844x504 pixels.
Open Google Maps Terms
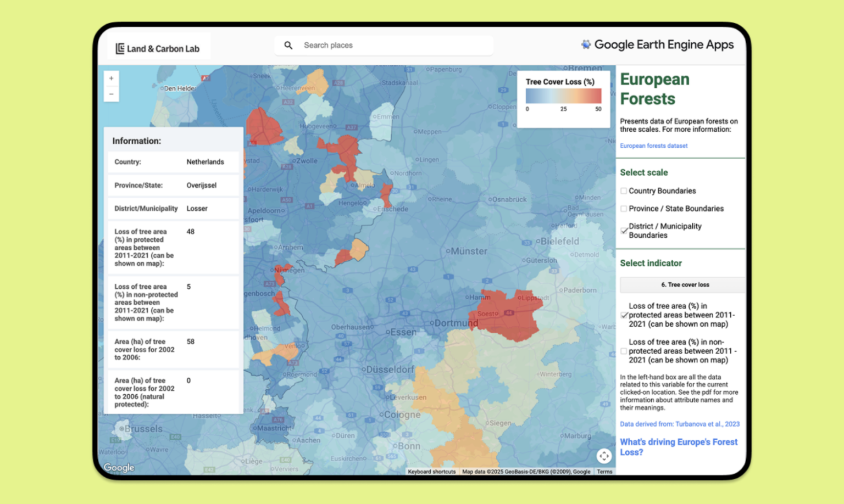[x=604, y=471]
